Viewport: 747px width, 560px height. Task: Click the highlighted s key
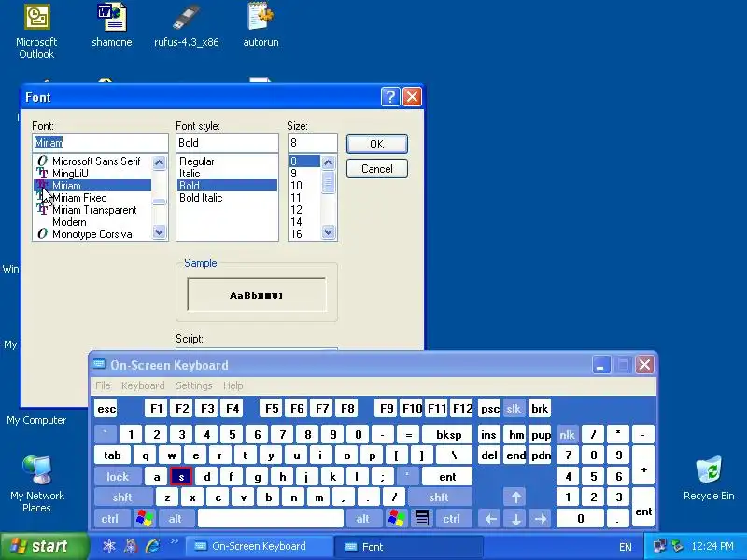pos(181,476)
